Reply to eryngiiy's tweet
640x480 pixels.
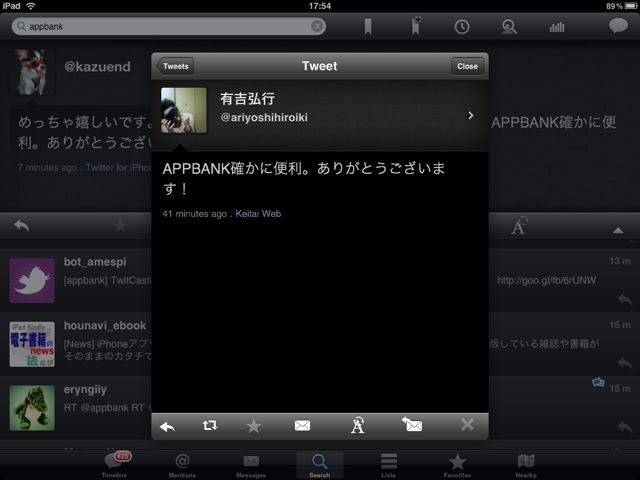pyautogui.click(x=624, y=427)
